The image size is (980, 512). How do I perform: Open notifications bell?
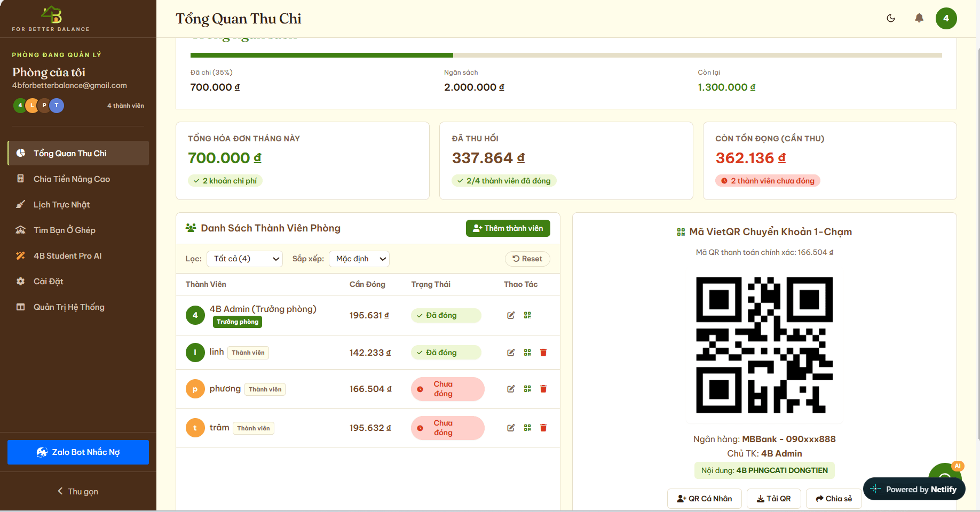click(x=919, y=18)
